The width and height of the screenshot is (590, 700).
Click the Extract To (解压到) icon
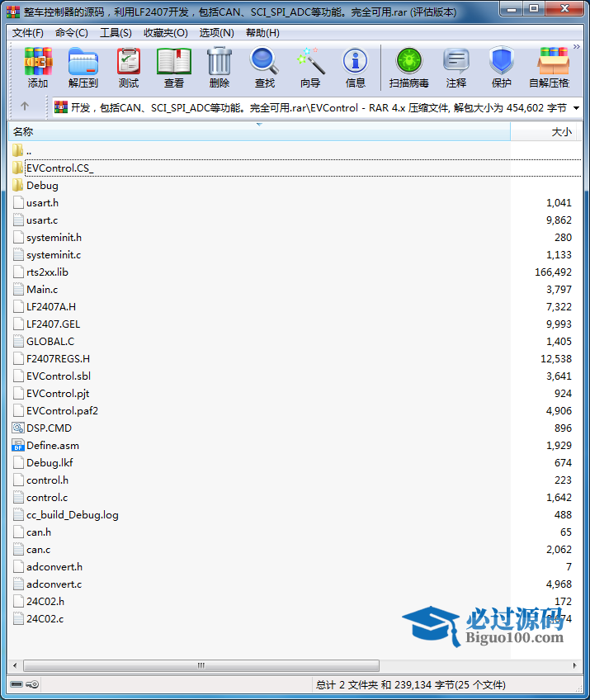(83, 68)
